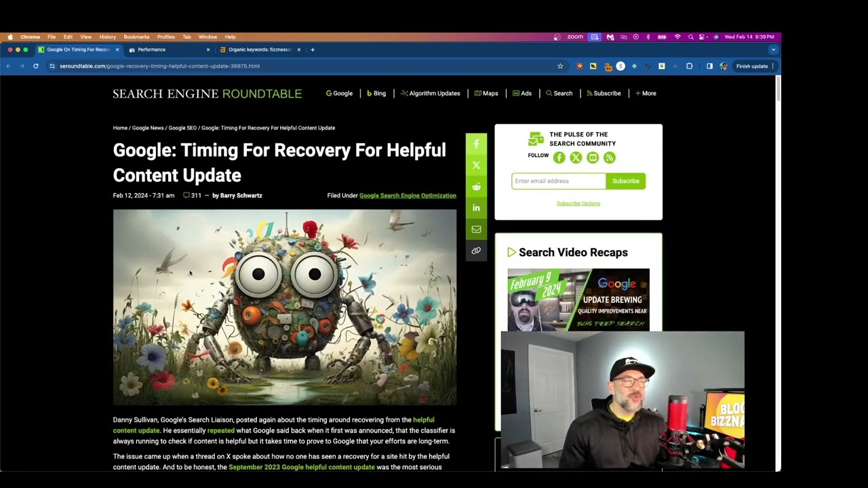Open Home breadcrumb link

coord(120,127)
